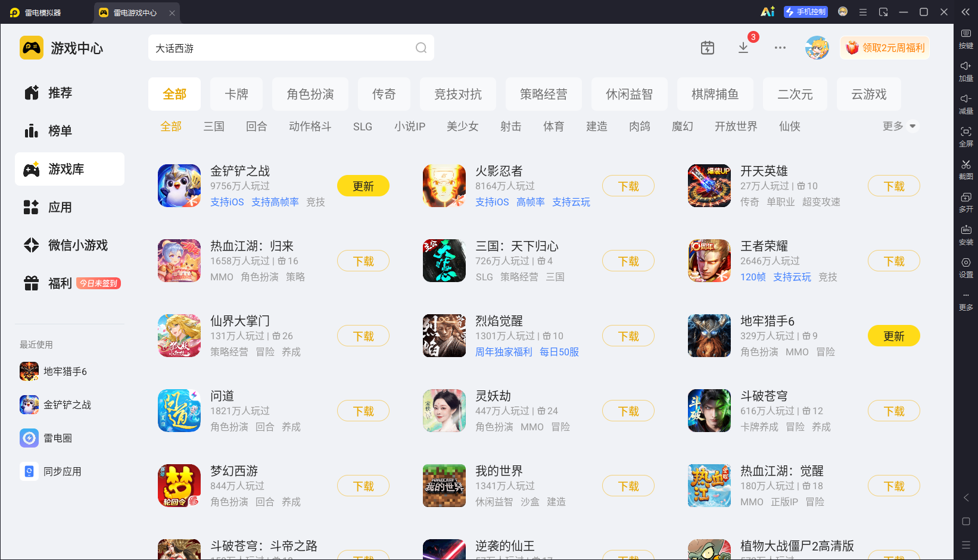The height and width of the screenshot is (560, 978).
Task: Filter by 回合 tag
Action: 257,126
